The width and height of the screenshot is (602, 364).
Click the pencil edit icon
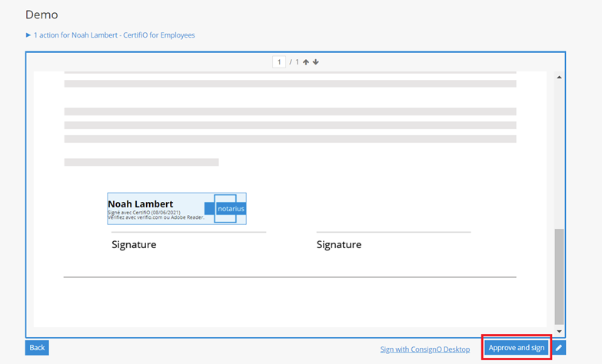[x=559, y=348]
